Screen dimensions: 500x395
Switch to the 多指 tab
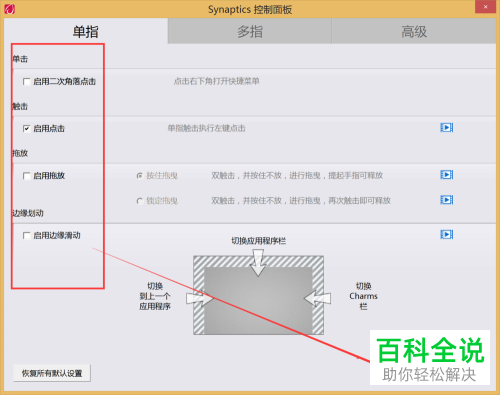click(250, 32)
